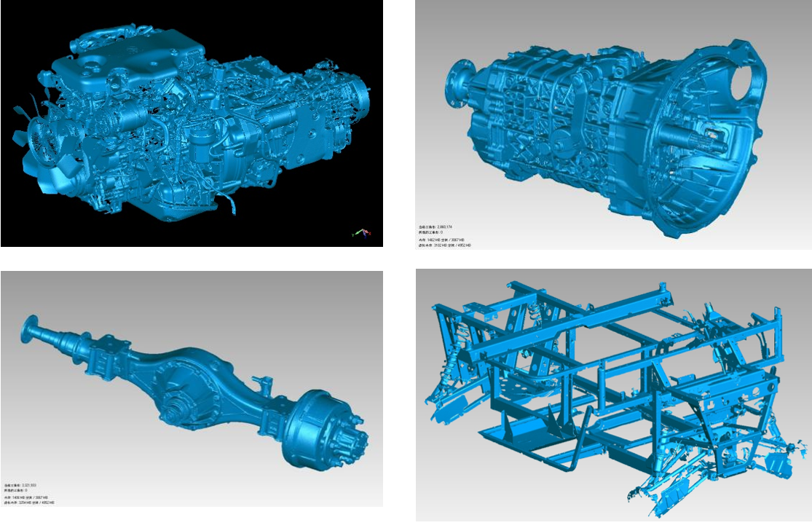
Task: Open the gearbox scan image
Action: [x=612, y=125]
